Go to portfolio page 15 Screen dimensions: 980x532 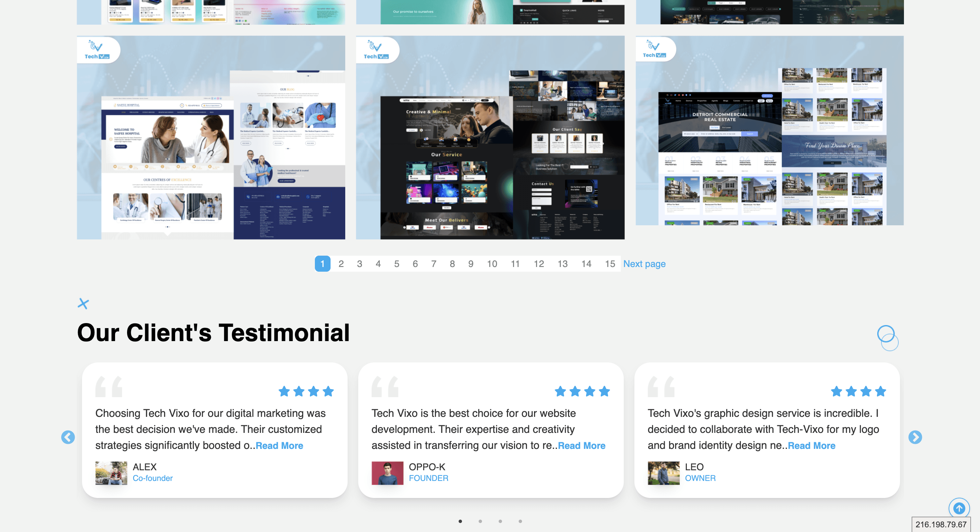pyautogui.click(x=610, y=264)
